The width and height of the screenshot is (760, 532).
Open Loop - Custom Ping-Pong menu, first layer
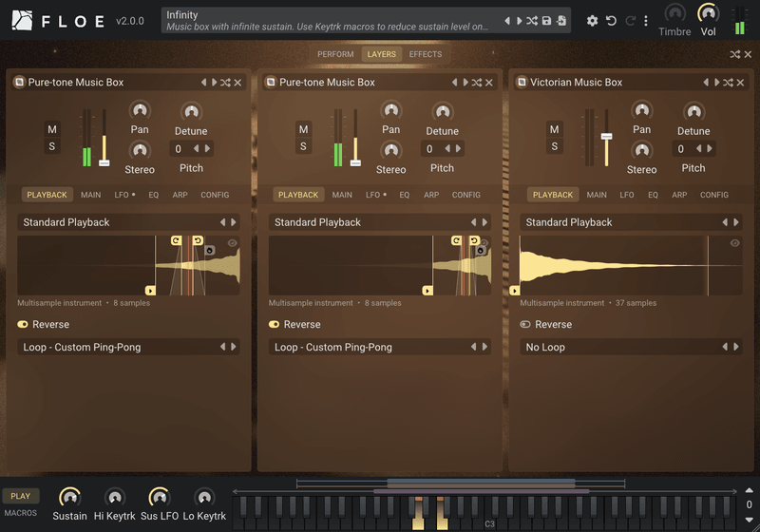[x=128, y=347]
